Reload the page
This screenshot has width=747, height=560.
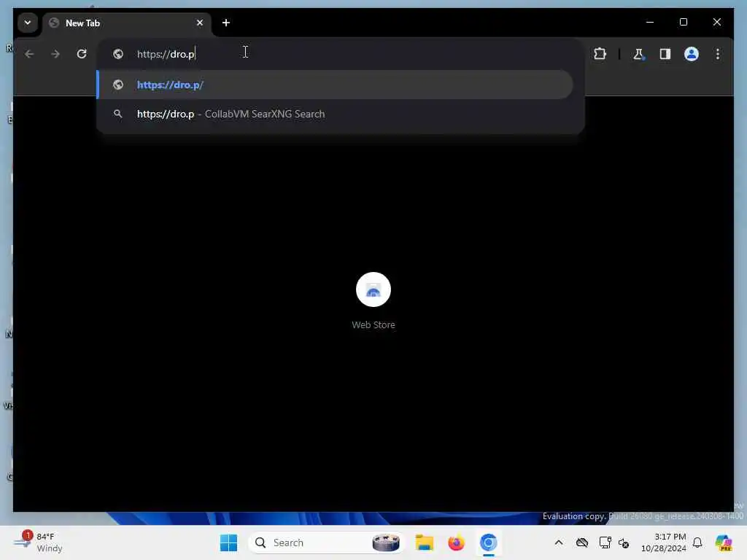(x=82, y=54)
